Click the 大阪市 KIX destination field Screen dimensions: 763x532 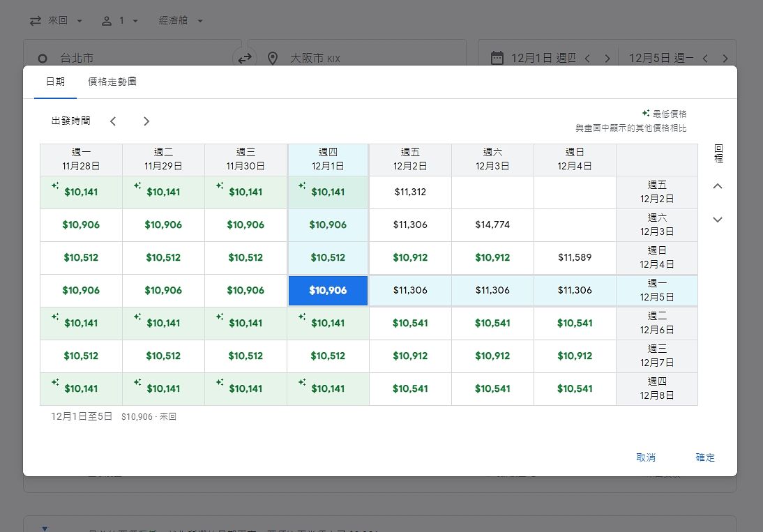coord(363,59)
